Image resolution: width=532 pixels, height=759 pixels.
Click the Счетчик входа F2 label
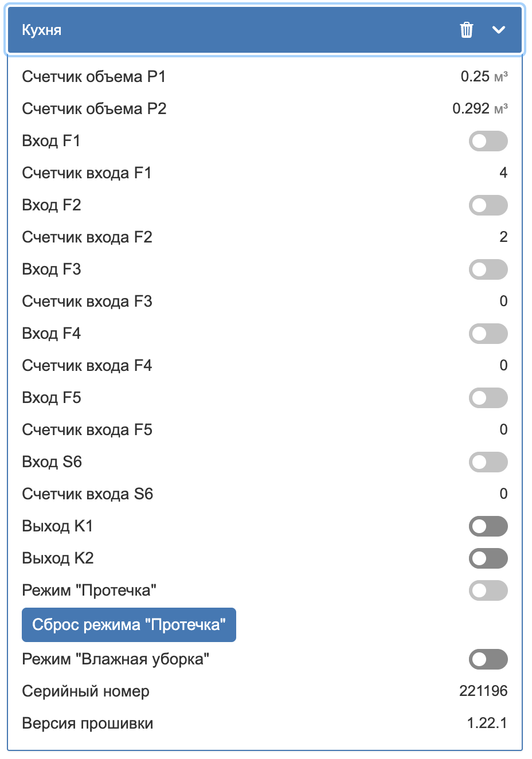(87, 237)
